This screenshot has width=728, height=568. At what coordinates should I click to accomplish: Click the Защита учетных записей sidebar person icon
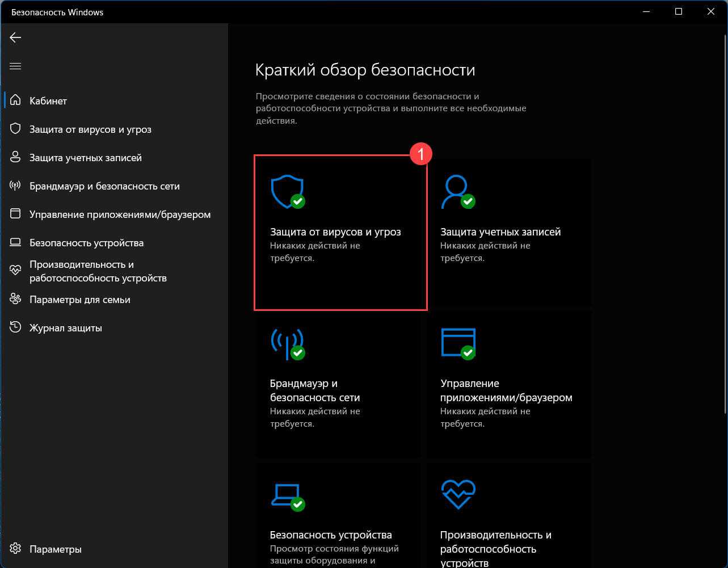click(15, 158)
